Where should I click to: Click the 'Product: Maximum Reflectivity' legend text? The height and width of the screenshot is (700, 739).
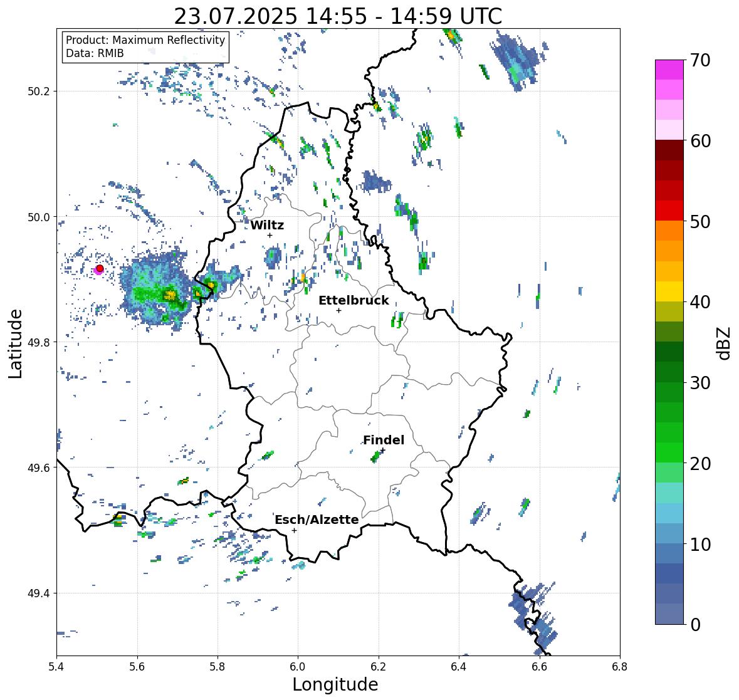coord(145,40)
